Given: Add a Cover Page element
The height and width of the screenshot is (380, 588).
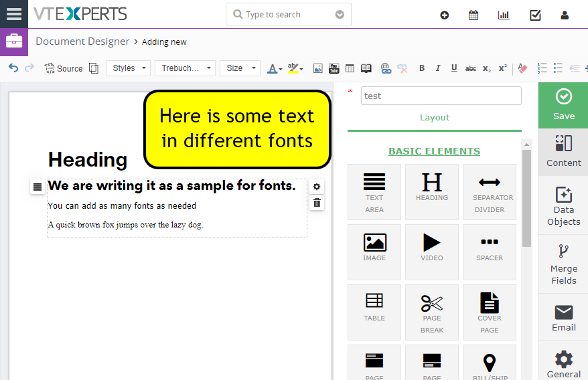Looking at the screenshot, I should point(490,312).
